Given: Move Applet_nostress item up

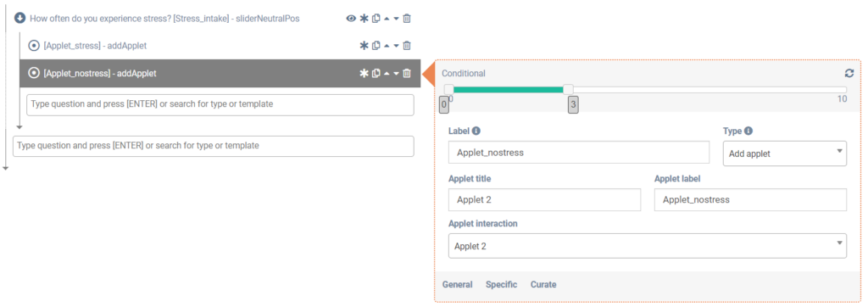Looking at the screenshot, I should pyautogui.click(x=387, y=73).
